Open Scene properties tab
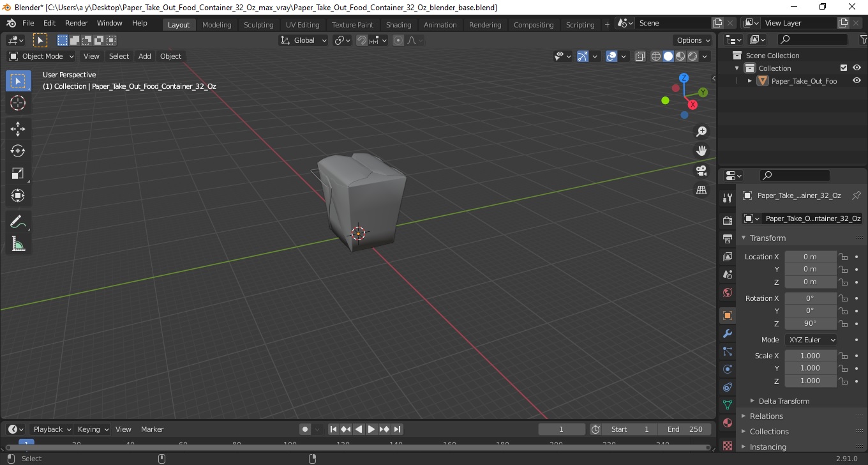The height and width of the screenshot is (465, 868). 727,275
